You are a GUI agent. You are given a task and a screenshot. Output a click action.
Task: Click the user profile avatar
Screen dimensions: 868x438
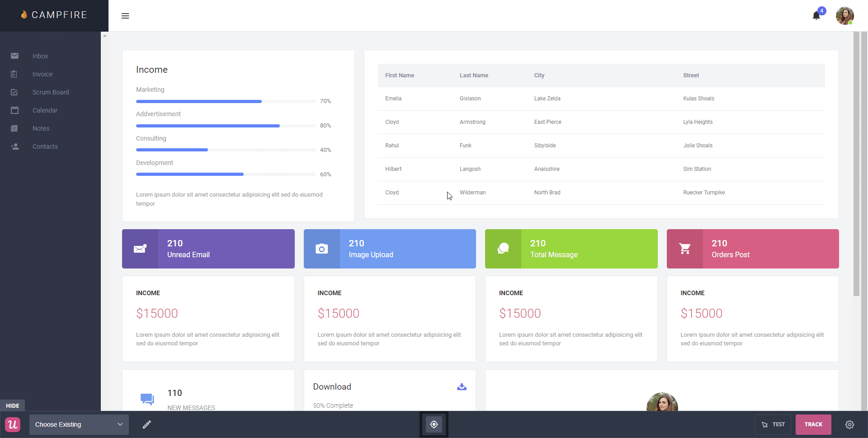(844, 16)
